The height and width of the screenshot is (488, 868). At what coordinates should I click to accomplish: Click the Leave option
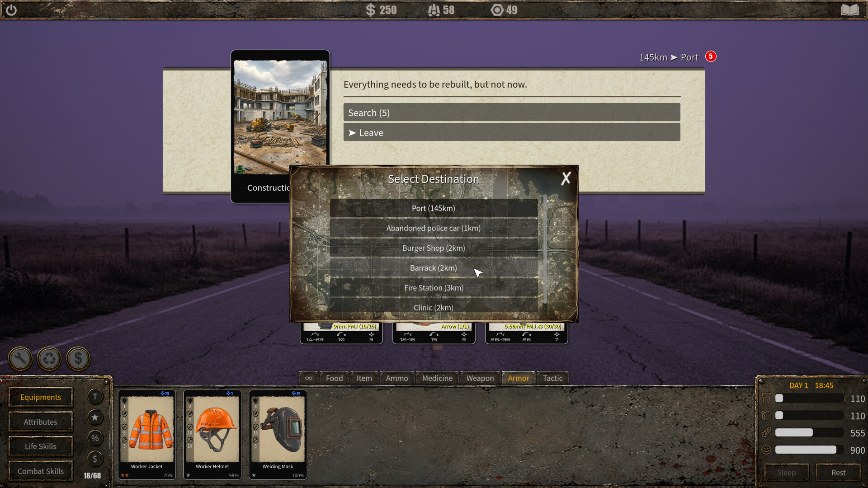point(512,132)
